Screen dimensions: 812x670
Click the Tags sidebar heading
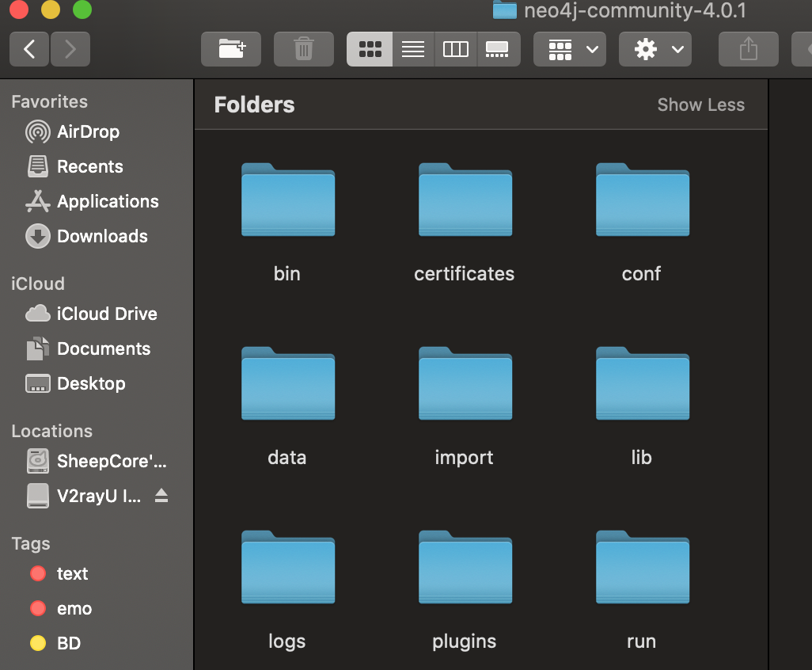tap(31, 543)
